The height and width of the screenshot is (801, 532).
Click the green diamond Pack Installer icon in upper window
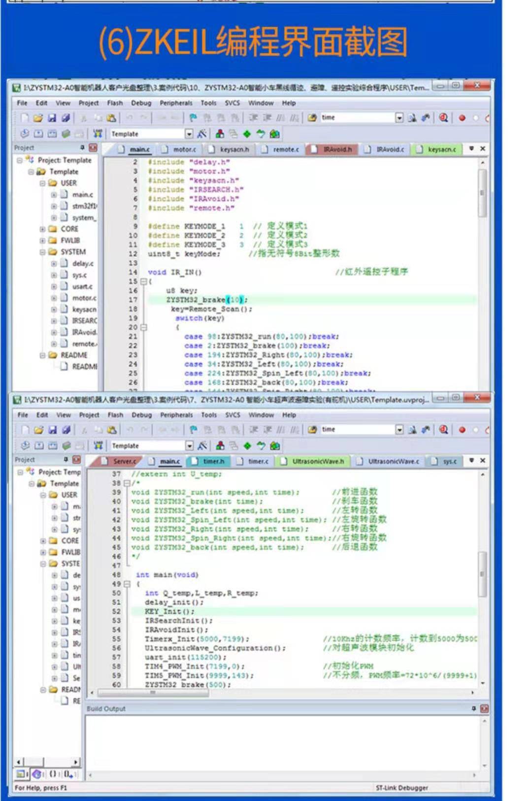coord(247,134)
